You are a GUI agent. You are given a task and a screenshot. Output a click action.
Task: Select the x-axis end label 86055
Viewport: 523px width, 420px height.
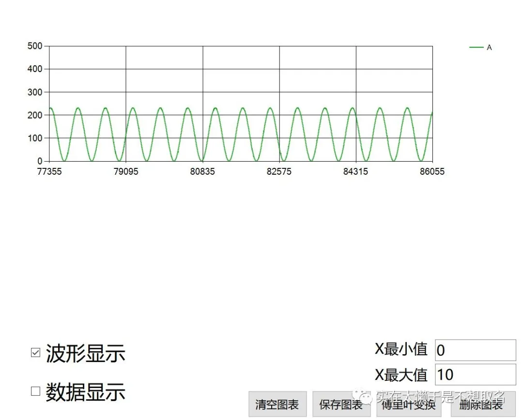tap(432, 172)
